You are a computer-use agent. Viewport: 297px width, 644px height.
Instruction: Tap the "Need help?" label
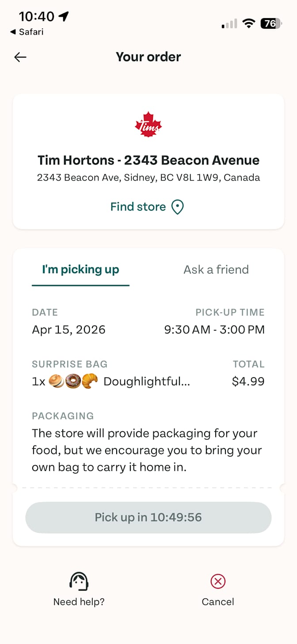tap(79, 602)
